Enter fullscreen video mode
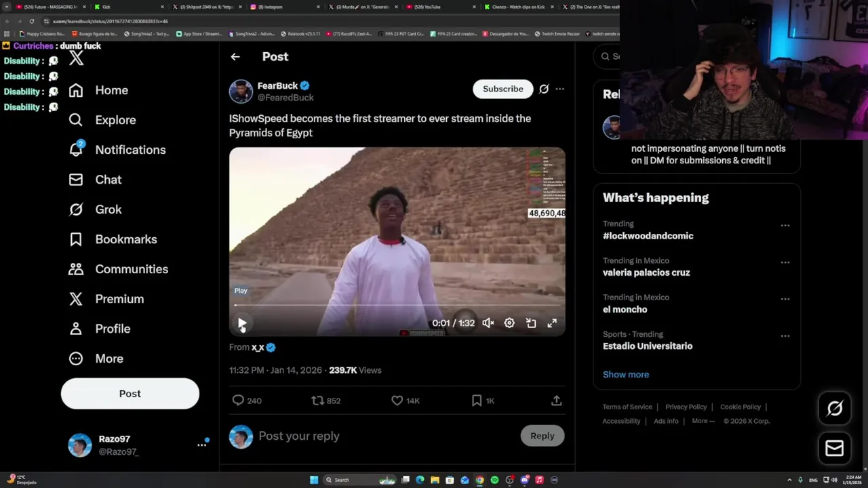 (552, 323)
